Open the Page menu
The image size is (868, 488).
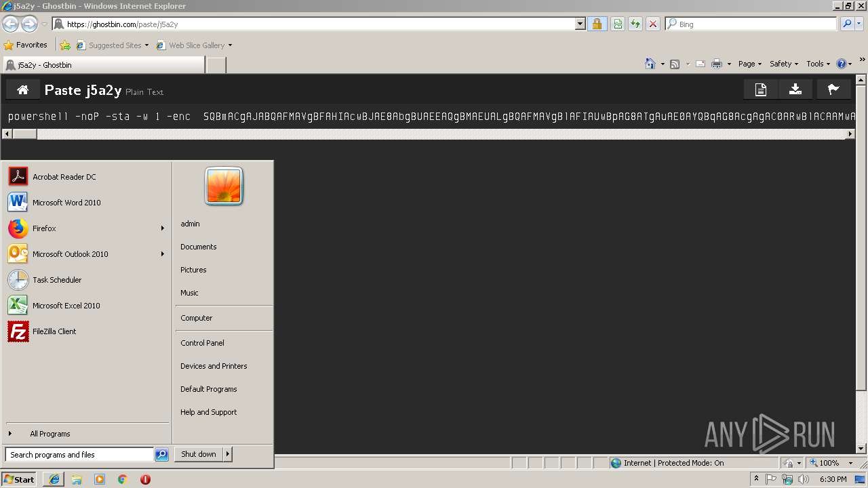pos(749,64)
